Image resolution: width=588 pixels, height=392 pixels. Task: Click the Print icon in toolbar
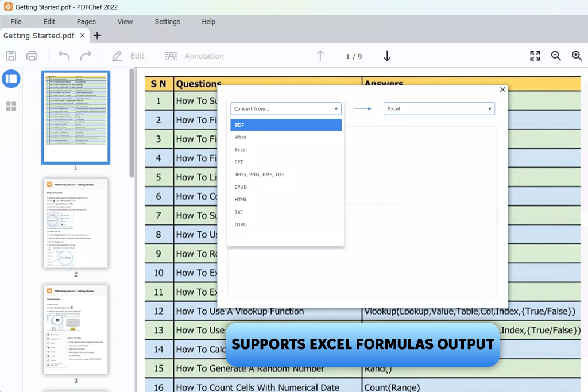tap(32, 56)
